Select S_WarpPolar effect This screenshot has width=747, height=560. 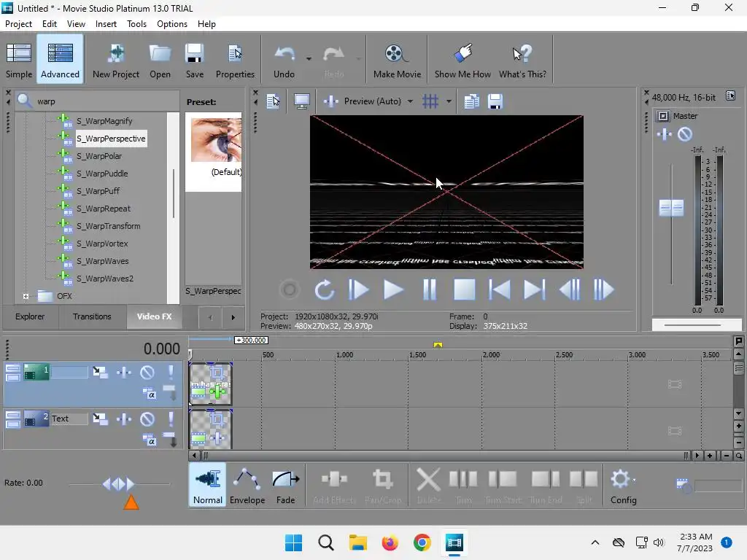pos(99,156)
